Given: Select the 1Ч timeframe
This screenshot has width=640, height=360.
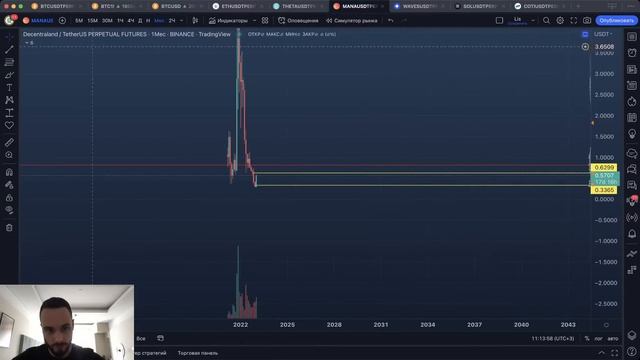Looking at the screenshot, I should [x=120, y=20].
